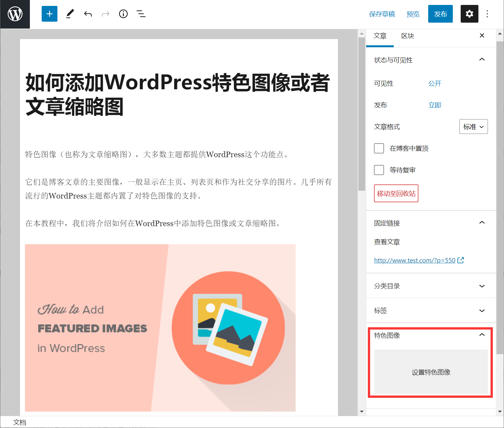Check the 等待复审 checkbox

(x=379, y=170)
